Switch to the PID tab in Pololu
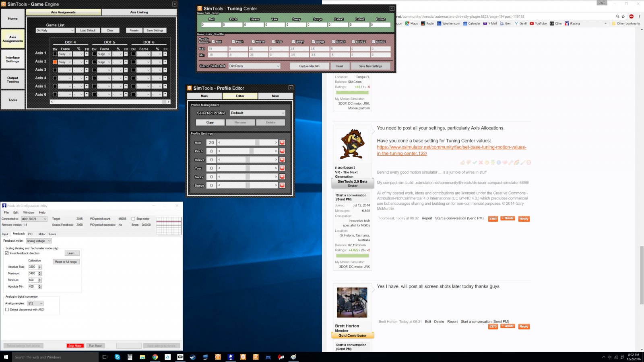644x362 pixels. coord(30,234)
